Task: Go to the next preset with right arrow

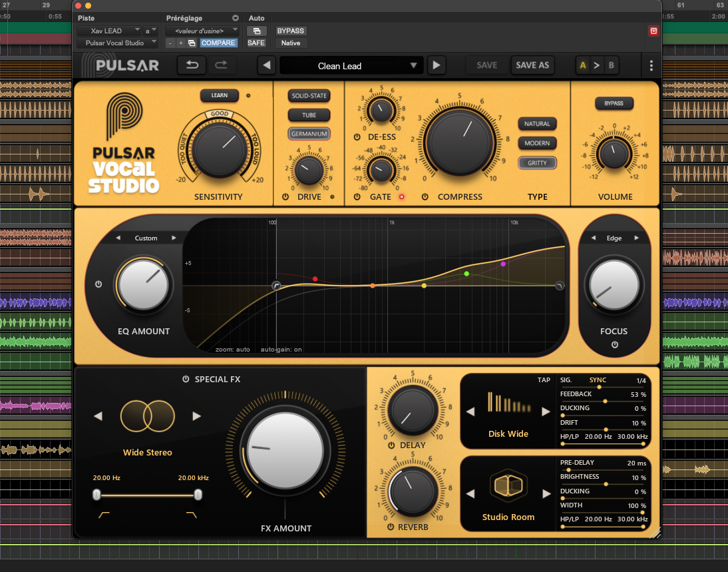Action: point(436,65)
